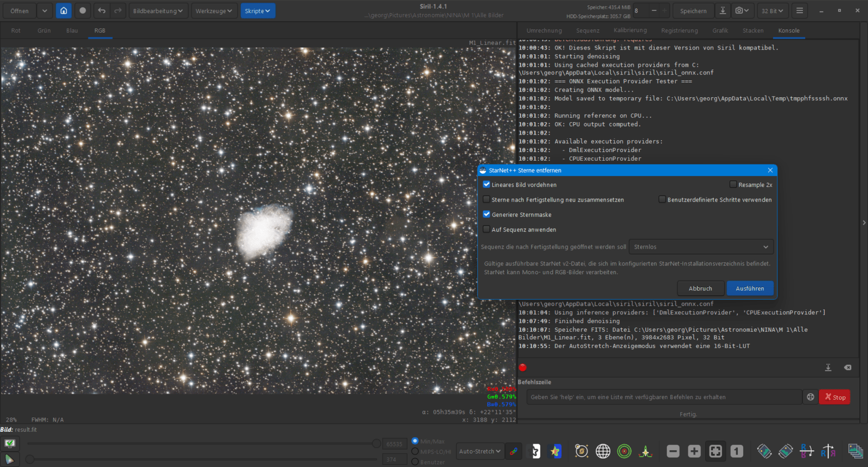Switch to the Stacken tab
868x467 pixels.
point(752,30)
